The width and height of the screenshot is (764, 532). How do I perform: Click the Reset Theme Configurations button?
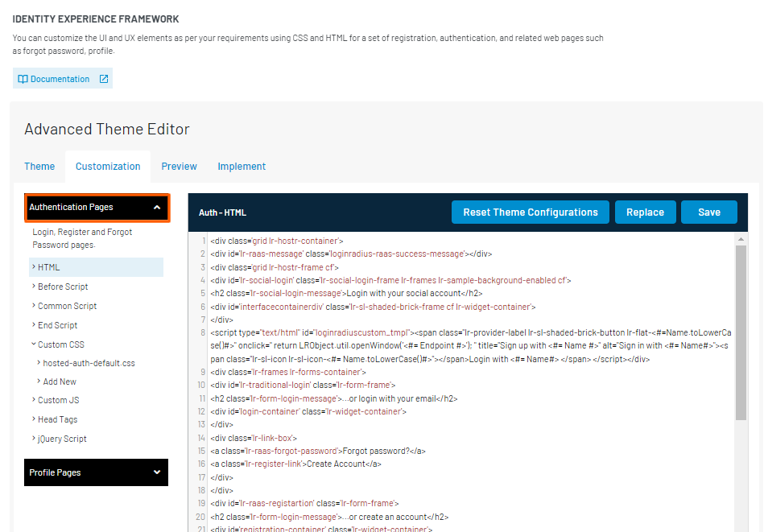[531, 212]
